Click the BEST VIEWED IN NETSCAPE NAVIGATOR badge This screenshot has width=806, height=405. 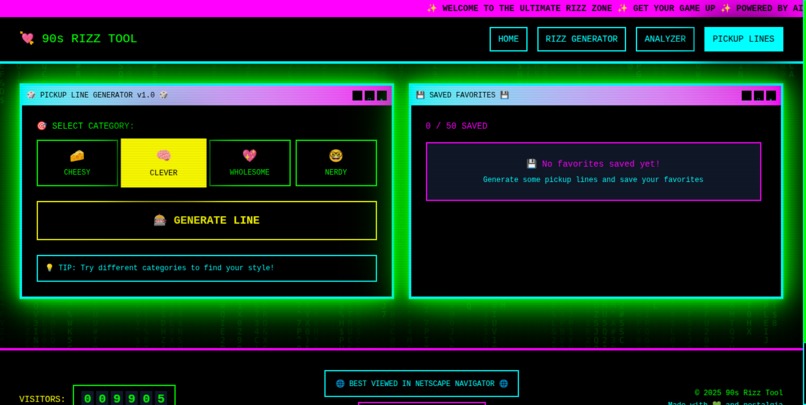(x=421, y=383)
